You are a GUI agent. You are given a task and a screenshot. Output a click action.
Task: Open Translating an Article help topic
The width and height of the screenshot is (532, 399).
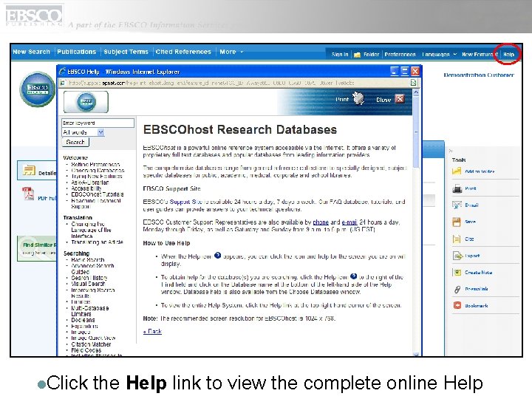coord(97,242)
